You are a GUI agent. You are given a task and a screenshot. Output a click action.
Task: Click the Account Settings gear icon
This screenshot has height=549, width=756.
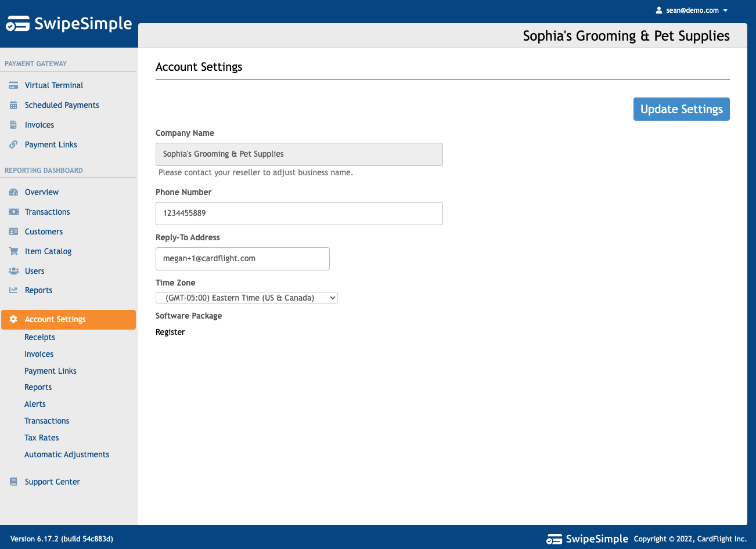(13, 319)
